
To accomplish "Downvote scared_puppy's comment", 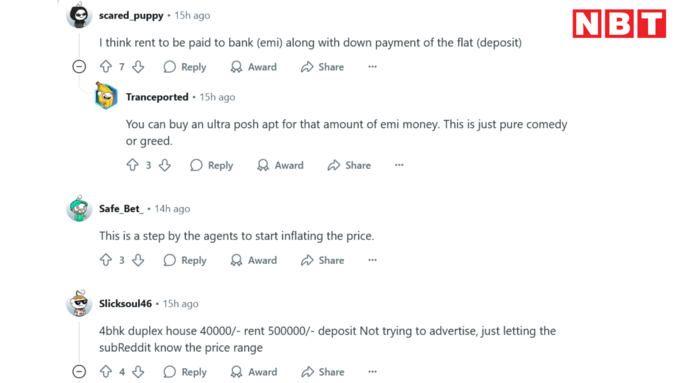I will (x=138, y=67).
